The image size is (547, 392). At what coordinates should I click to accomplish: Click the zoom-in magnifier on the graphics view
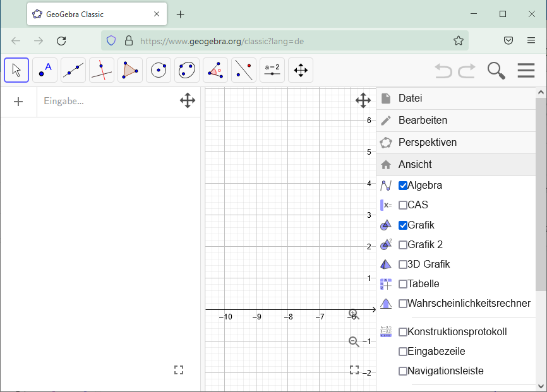coord(353,313)
